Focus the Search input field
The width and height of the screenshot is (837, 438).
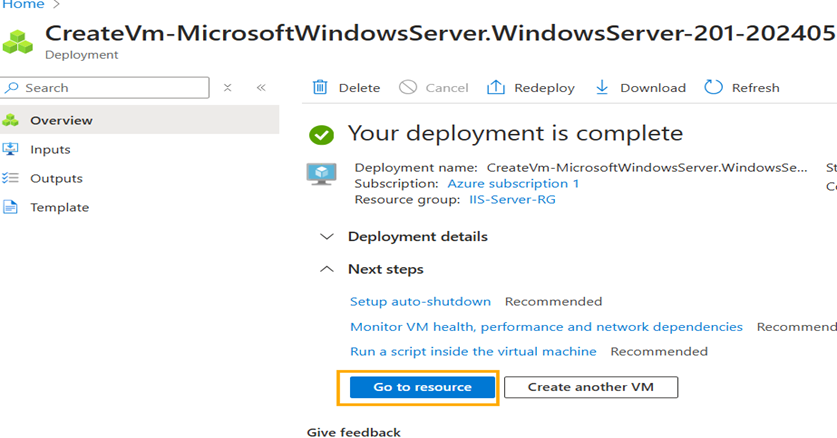click(x=112, y=88)
